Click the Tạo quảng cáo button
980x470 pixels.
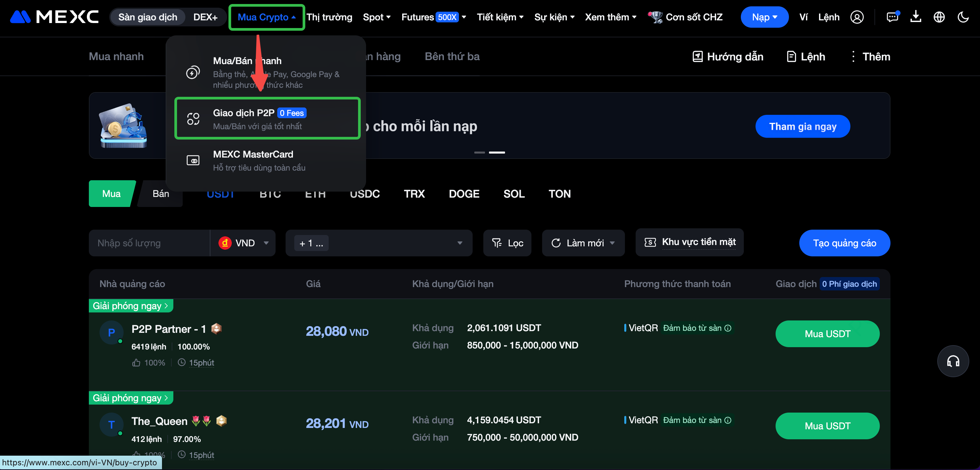point(844,243)
